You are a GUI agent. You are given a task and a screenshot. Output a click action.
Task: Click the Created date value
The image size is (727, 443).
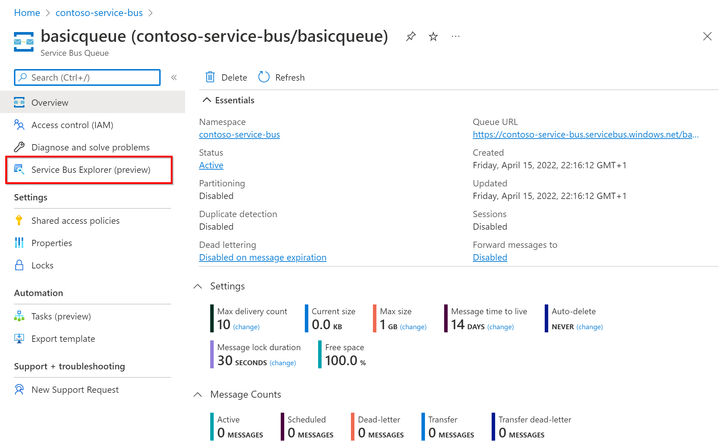549,165
